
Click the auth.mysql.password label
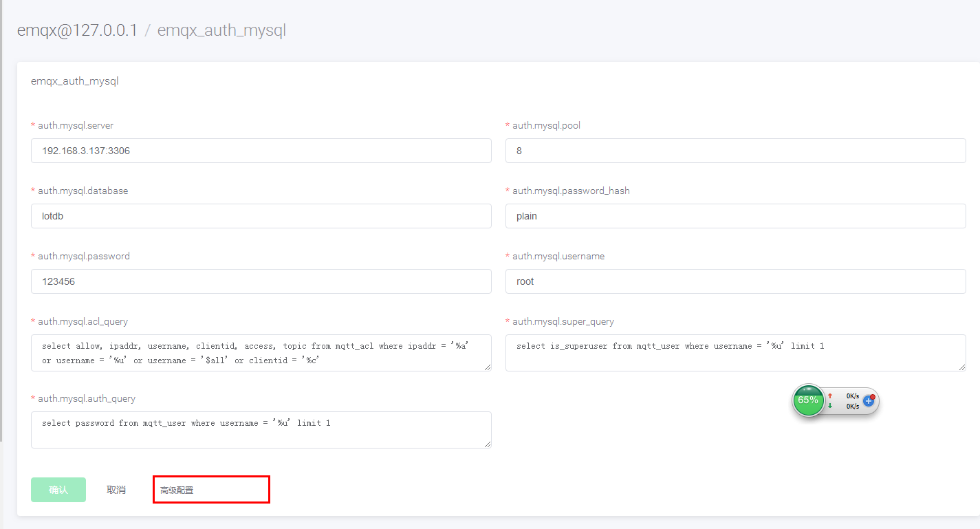click(84, 256)
